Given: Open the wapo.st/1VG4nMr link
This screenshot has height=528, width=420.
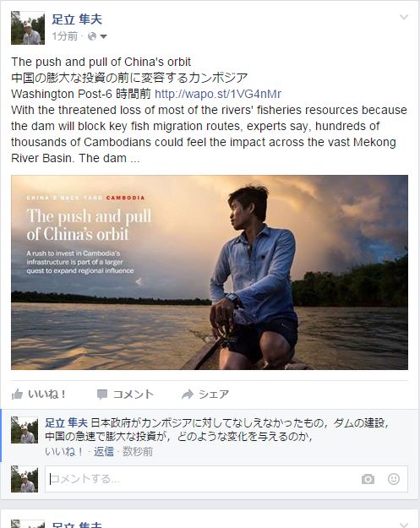Looking at the screenshot, I should pyautogui.click(x=218, y=94).
